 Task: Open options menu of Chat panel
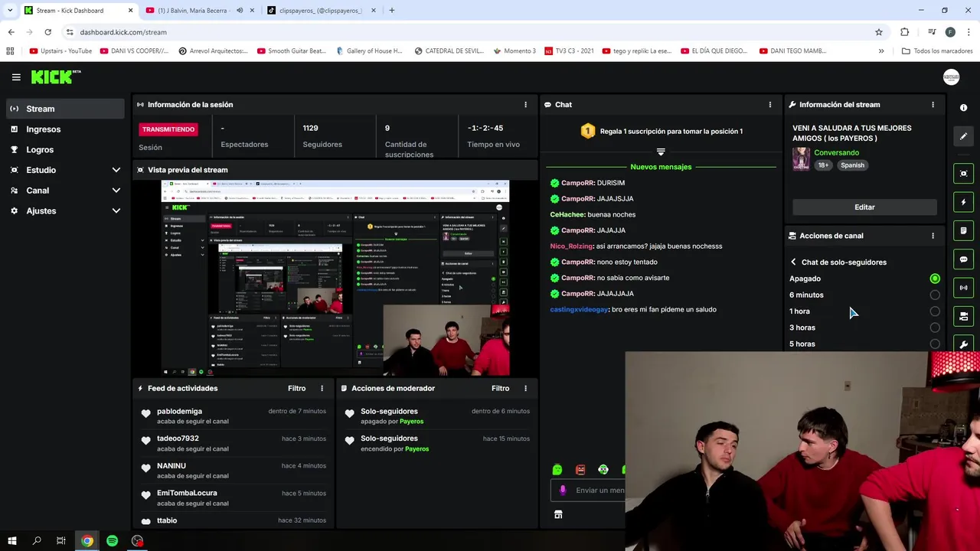pos(770,105)
